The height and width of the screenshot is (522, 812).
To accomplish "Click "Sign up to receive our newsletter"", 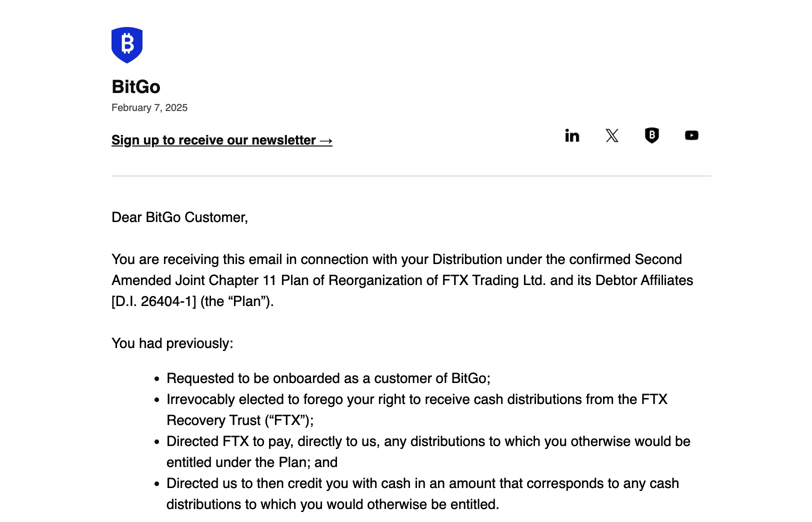I will tap(213, 140).
